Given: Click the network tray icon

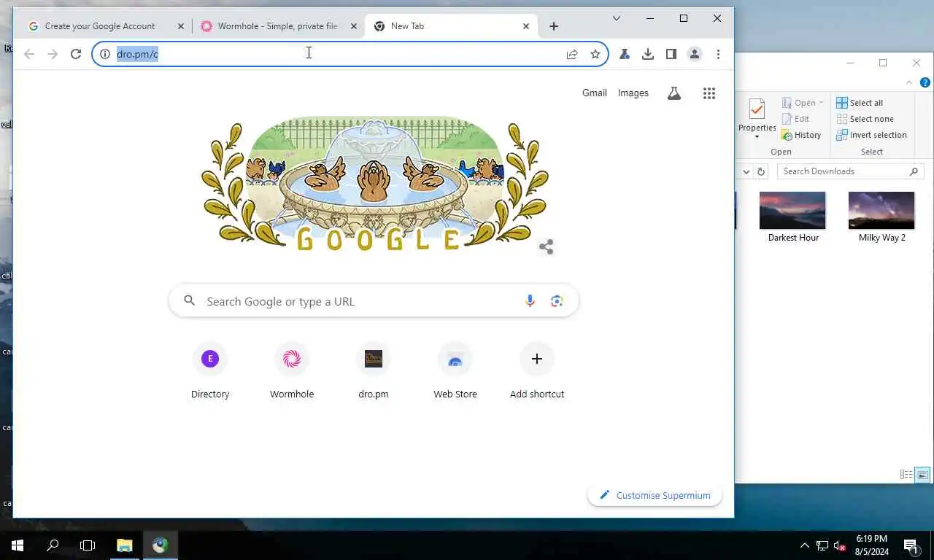Looking at the screenshot, I should pyautogui.click(x=822, y=545).
